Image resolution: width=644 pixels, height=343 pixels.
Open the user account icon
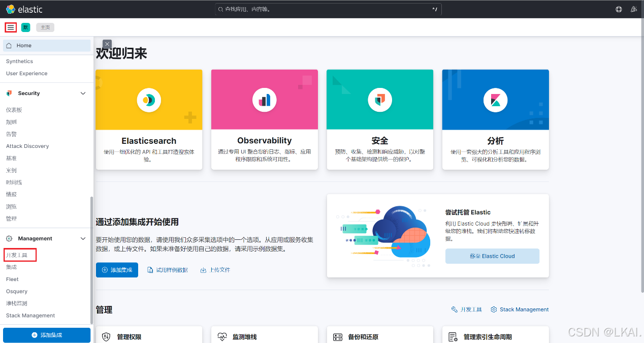633,9
